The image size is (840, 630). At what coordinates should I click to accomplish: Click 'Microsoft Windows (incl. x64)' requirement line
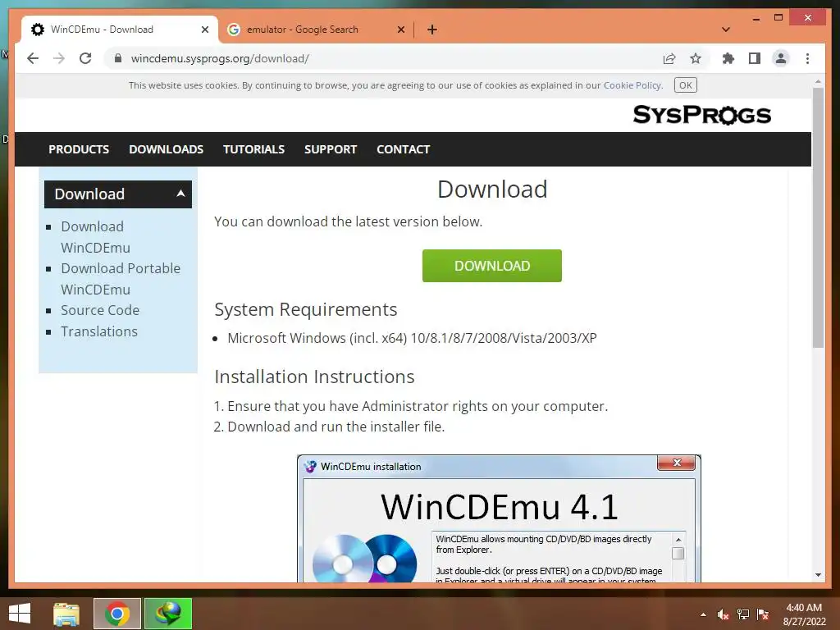tap(412, 338)
